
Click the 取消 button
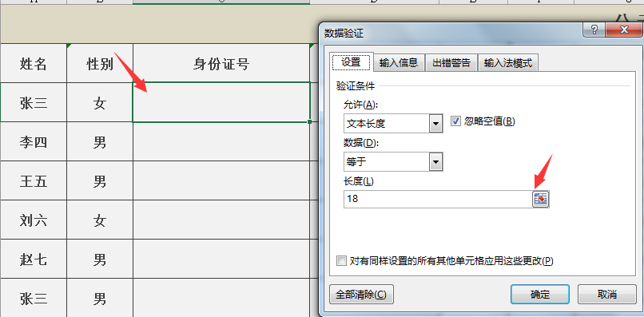[x=607, y=295]
